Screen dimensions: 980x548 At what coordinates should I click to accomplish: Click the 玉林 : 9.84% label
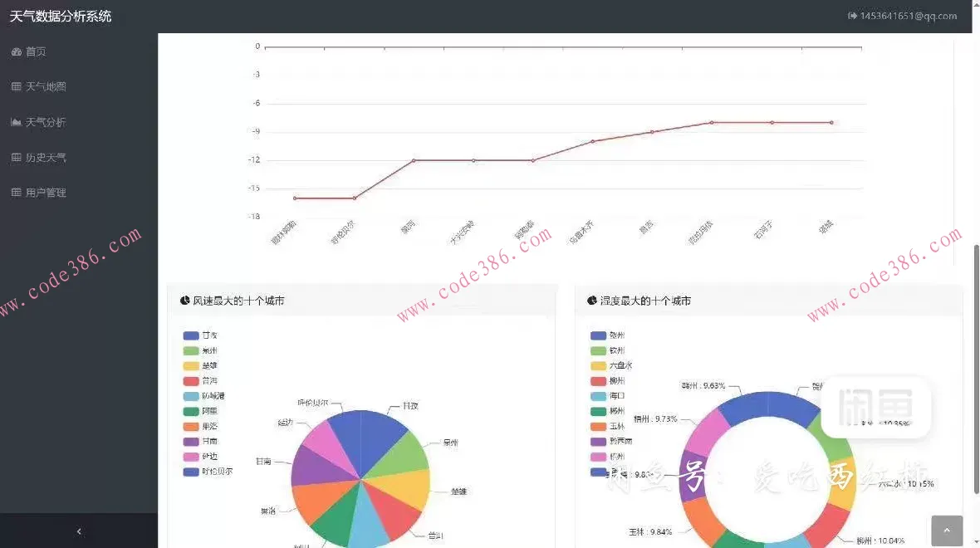650,531
